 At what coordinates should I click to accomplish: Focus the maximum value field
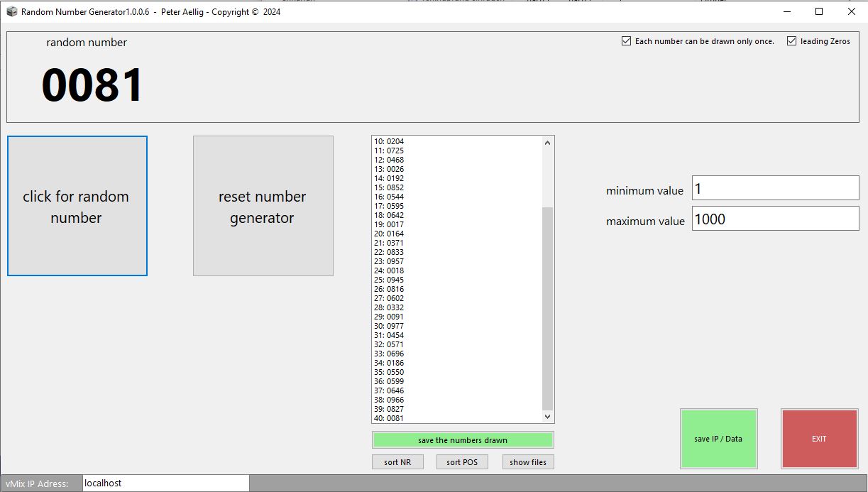775,219
